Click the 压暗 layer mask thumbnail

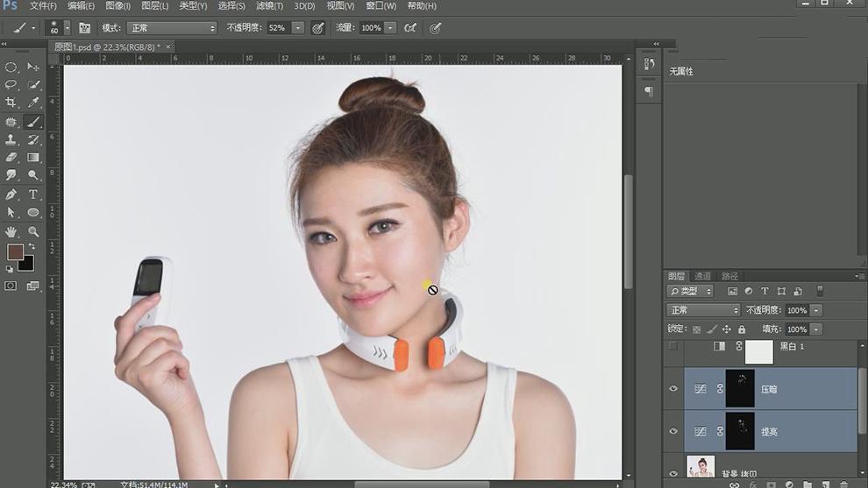(739, 388)
